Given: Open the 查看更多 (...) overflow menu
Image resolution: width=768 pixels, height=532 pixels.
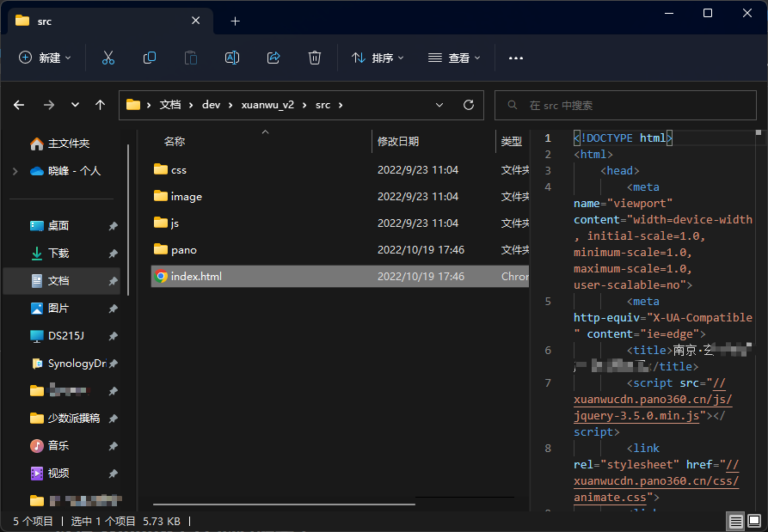Looking at the screenshot, I should point(515,58).
